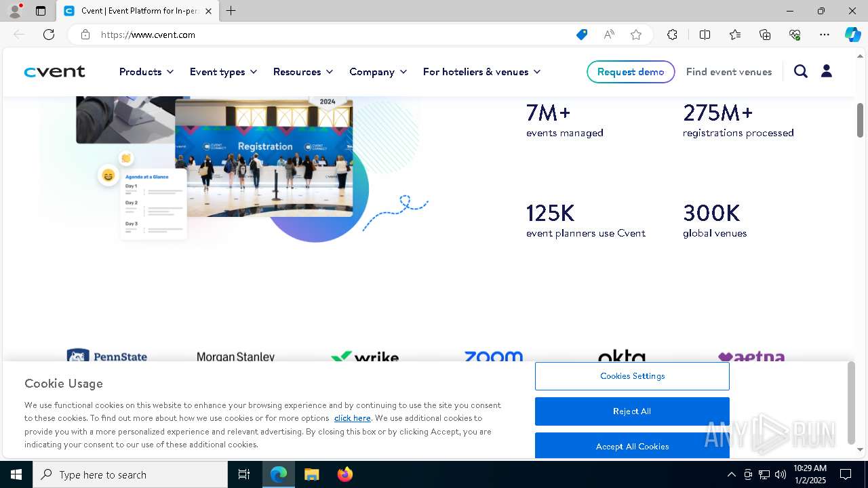Open a new tab with plus
The image size is (868, 488).
231,11
